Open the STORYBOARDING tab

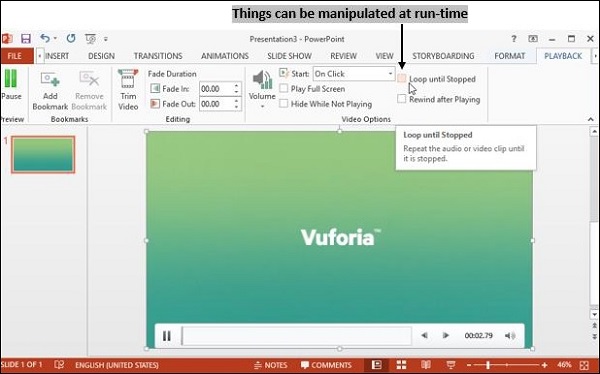[443, 56]
